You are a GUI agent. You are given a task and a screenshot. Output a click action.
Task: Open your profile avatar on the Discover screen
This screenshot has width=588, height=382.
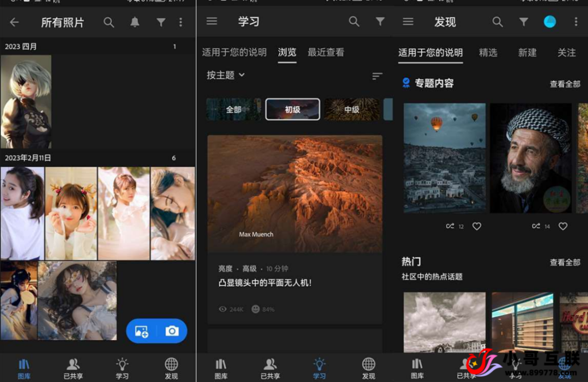551,21
